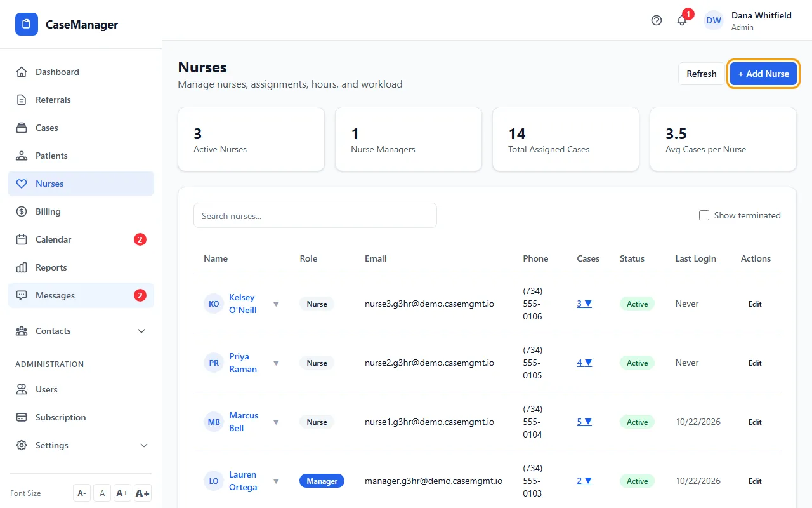
Task: Open Kelsey O'Neill's 3 cases dropdown
Action: point(584,304)
